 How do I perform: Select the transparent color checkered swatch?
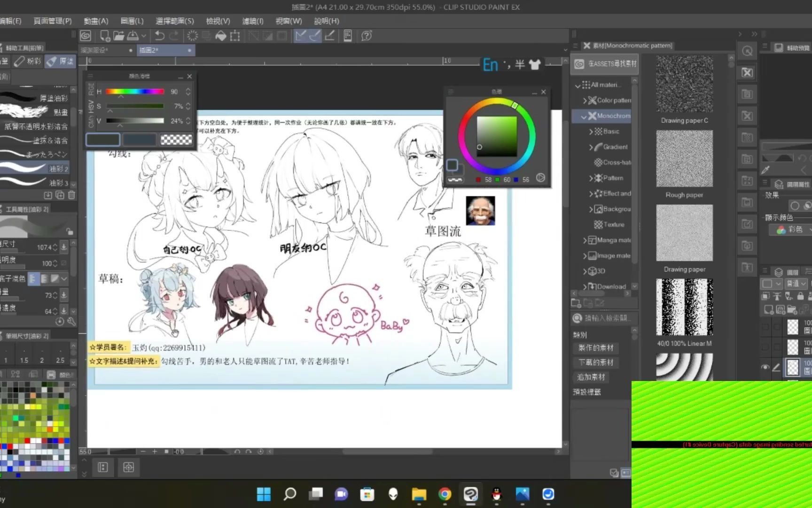(176, 139)
